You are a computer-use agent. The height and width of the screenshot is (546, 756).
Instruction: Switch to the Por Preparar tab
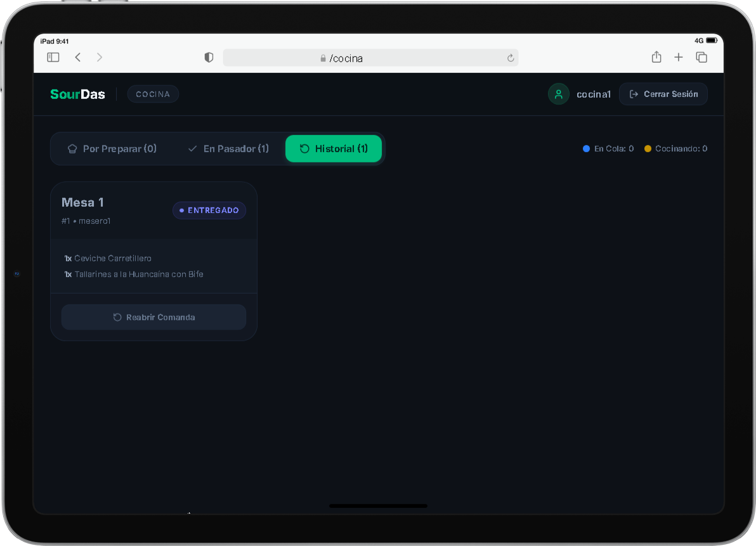[x=112, y=149]
